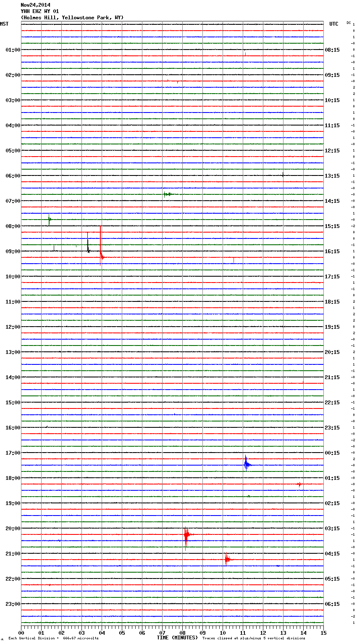Viewport: 357px width, 644px height.
Task: Click the '10:15' UTC time label
Action: click(x=332, y=100)
